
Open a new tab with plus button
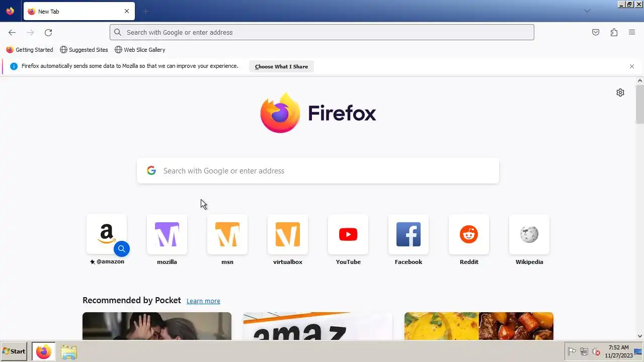(x=146, y=11)
